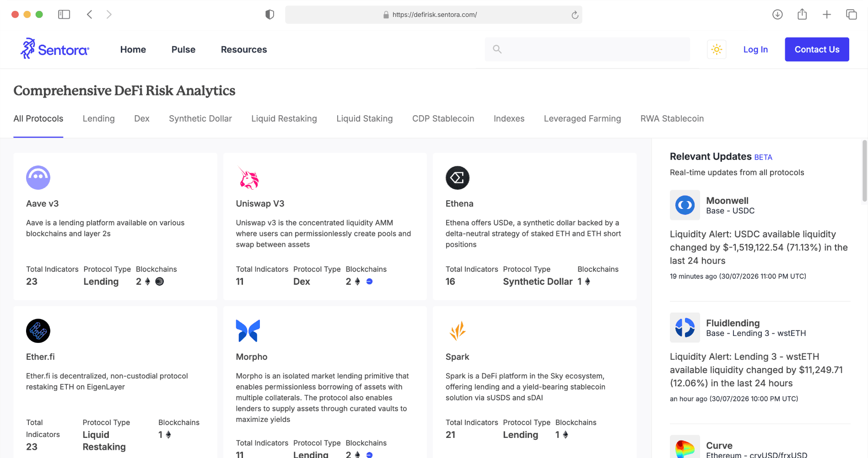This screenshot has width=868, height=458.
Task: Focus the site search field
Action: 588,49
